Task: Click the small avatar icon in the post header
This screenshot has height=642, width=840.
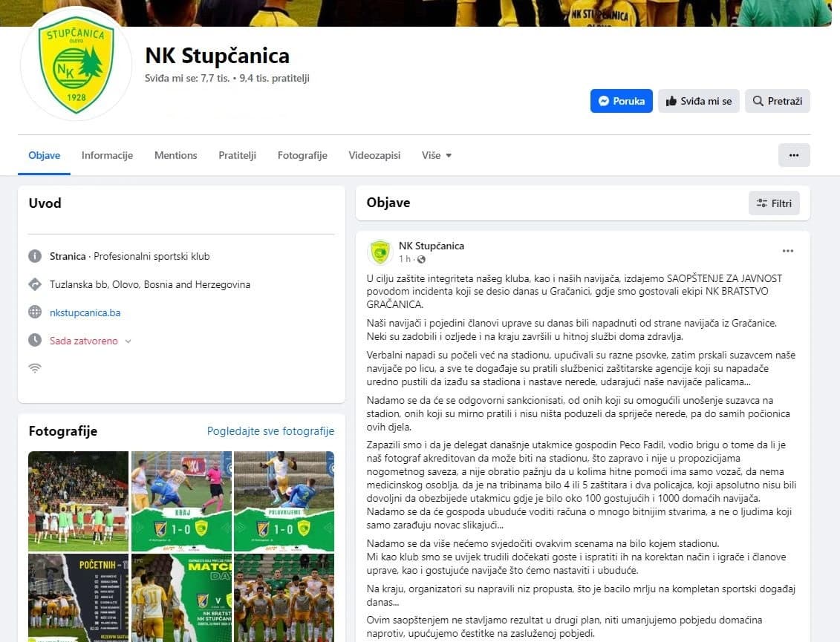Action: tap(380, 252)
